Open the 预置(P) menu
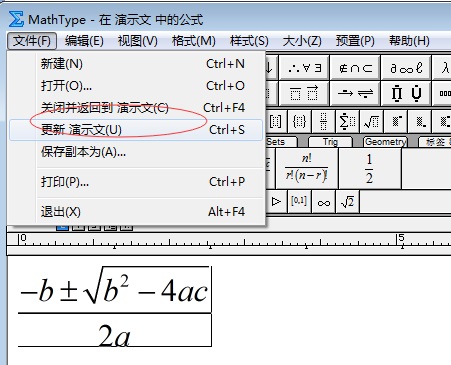The image size is (451, 365). pos(355,41)
